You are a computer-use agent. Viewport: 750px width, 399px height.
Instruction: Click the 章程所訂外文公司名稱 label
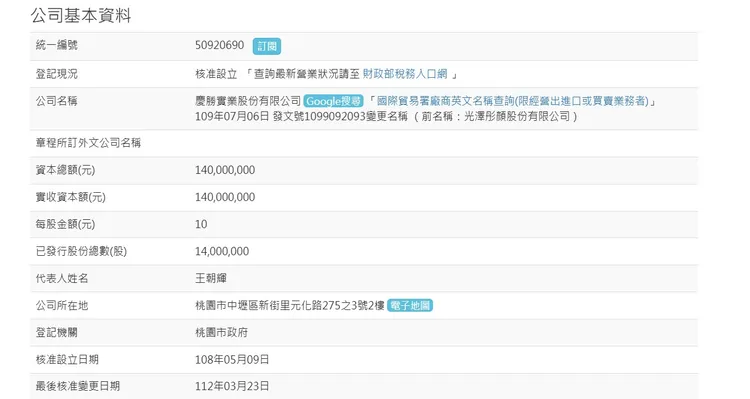pos(88,143)
